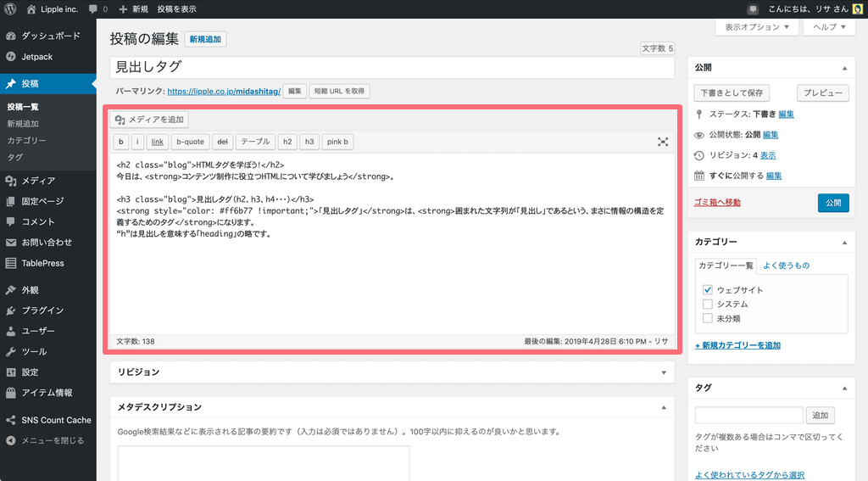The height and width of the screenshot is (481, 868).
Task: Click ゴミ箱へ移動 link
Action: click(x=717, y=202)
